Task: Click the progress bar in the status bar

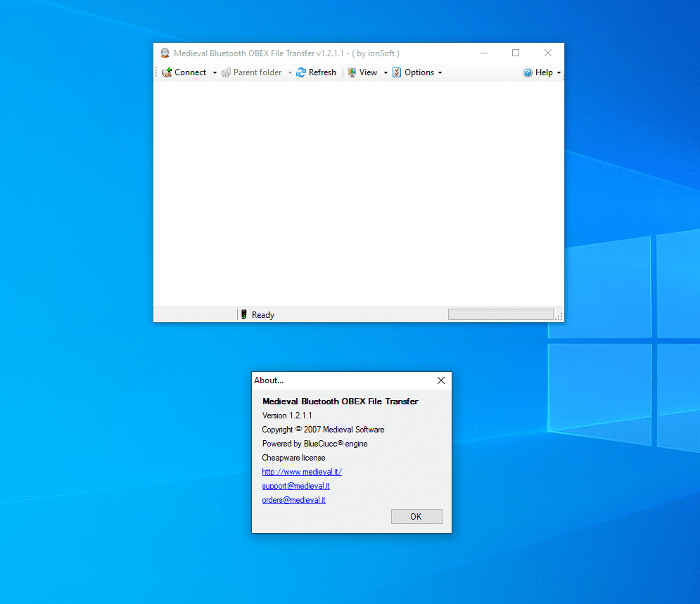Action: click(x=500, y=314)
